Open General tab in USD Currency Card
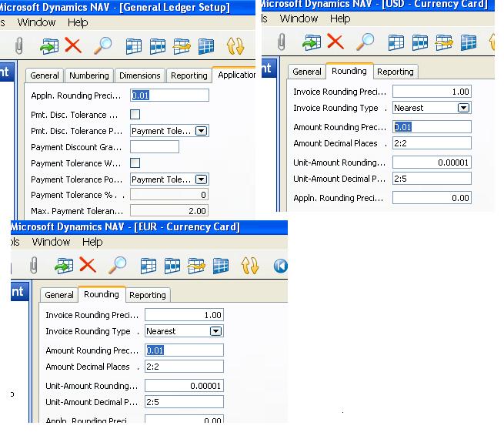504x439 pixels. click(x=307, y=72)
